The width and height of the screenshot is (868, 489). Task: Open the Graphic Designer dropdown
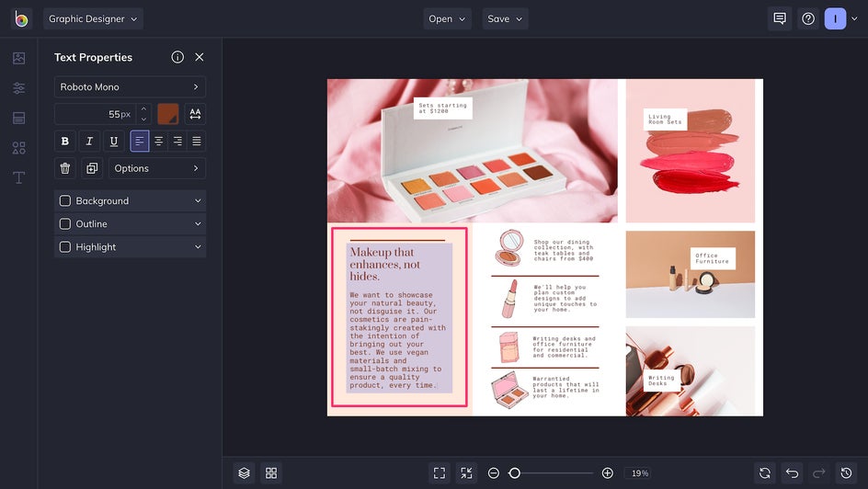pos(93,18)
